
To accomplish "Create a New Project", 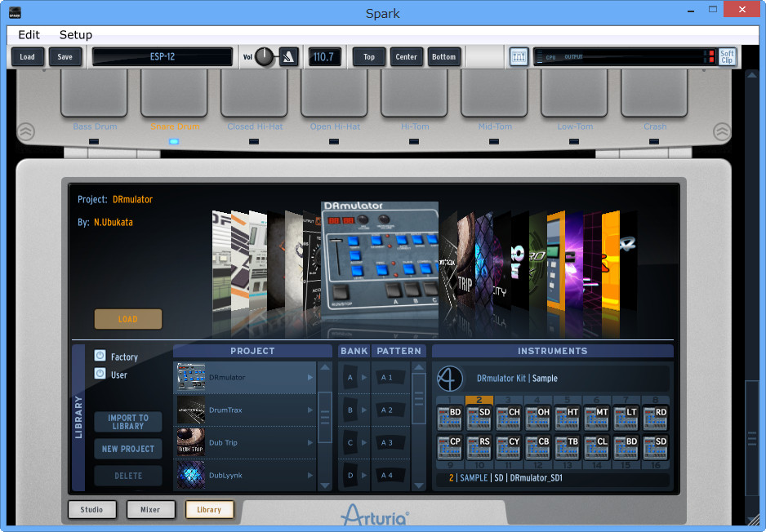I will tap(128, 449).
